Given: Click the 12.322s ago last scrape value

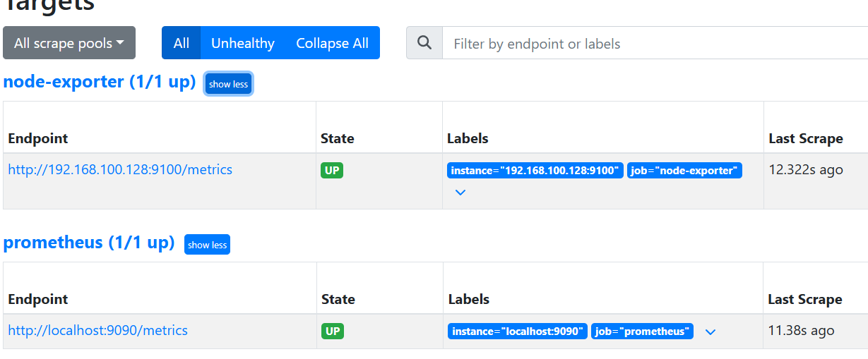Looking at the screenshot, I should point(806,170).
